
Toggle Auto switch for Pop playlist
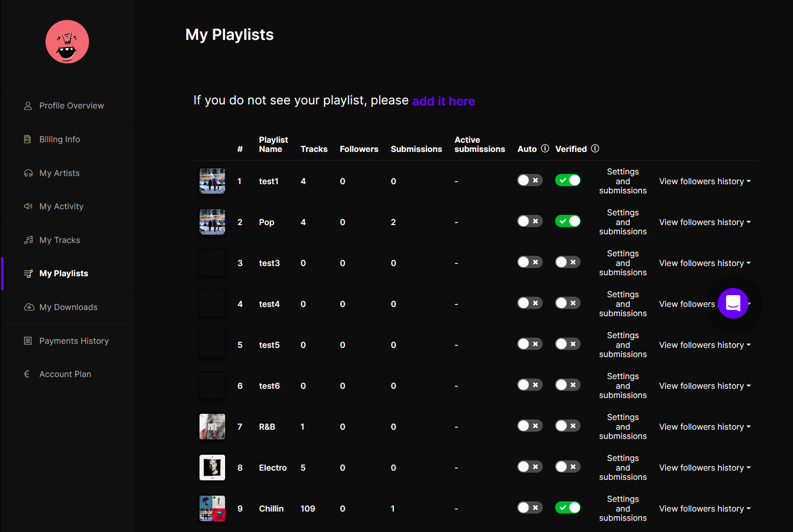point(530,221)
